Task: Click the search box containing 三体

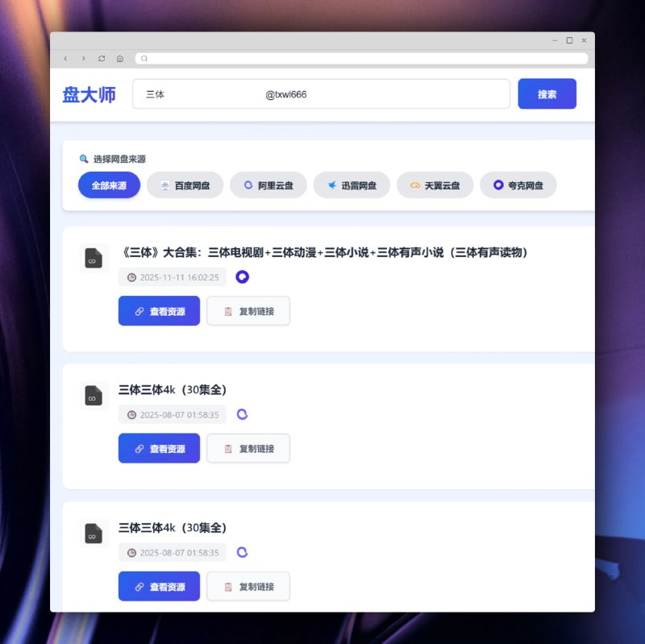Action: pos(321,94)
